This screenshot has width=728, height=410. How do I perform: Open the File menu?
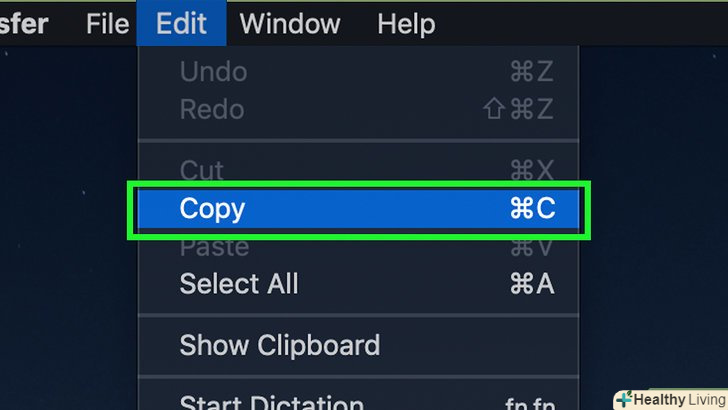coord(107,22)
